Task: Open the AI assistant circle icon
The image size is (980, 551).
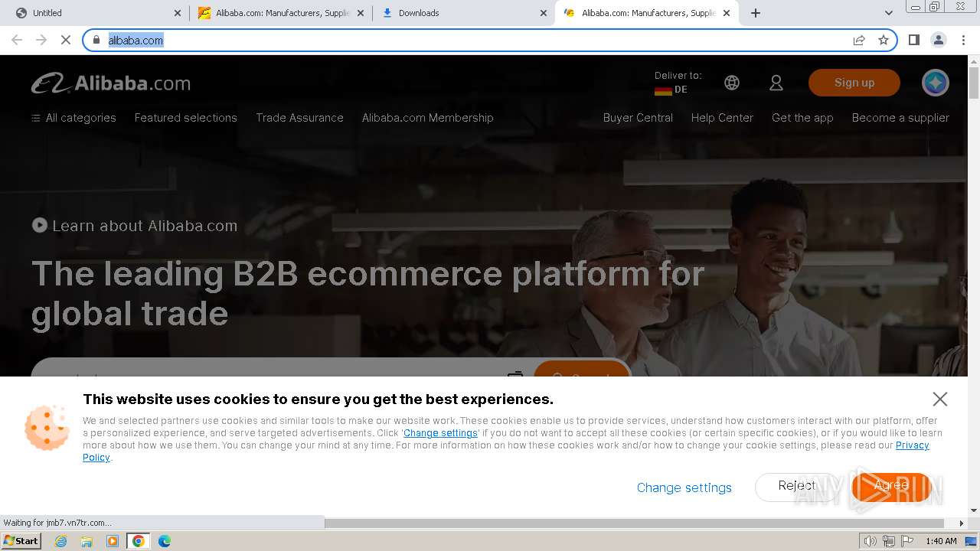Action: coord(935,83)
